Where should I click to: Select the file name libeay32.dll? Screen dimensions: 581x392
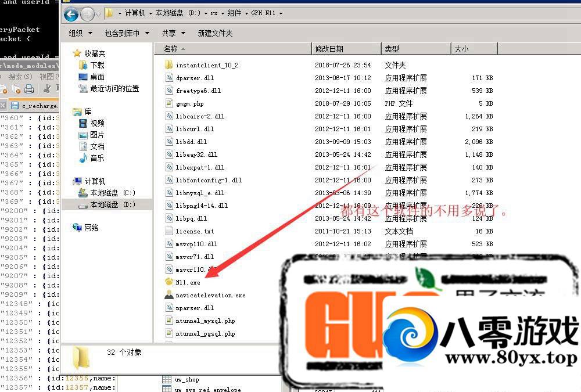[x=196, y=154]
